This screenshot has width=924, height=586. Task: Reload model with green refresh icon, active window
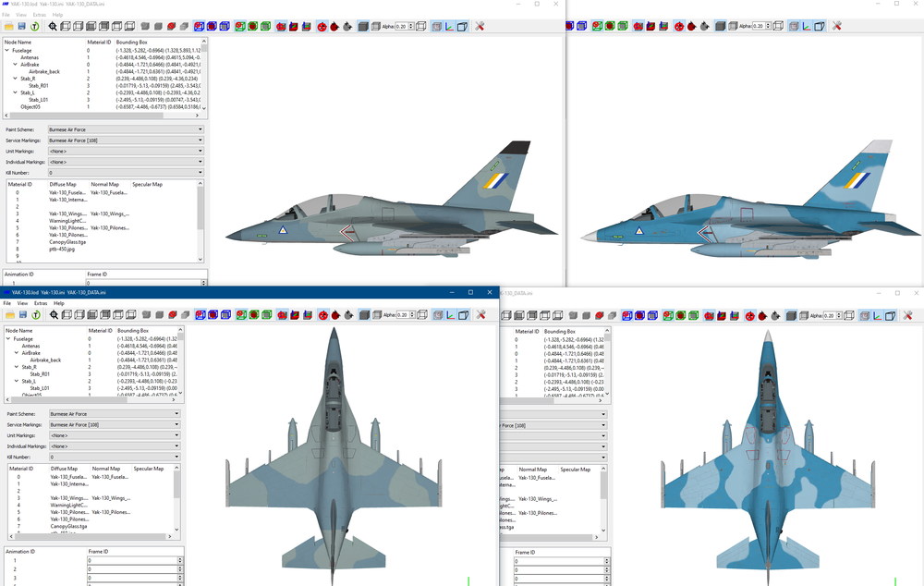(36, 315)
